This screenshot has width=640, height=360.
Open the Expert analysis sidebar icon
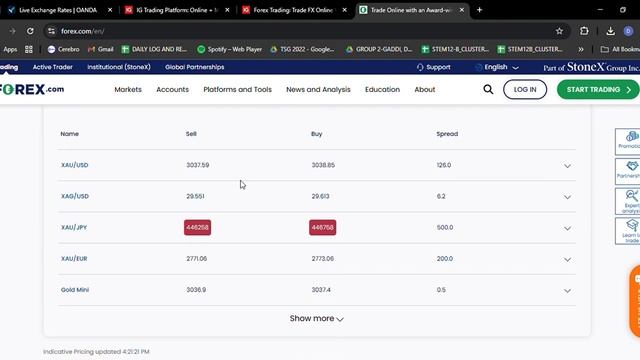point(628,201)
